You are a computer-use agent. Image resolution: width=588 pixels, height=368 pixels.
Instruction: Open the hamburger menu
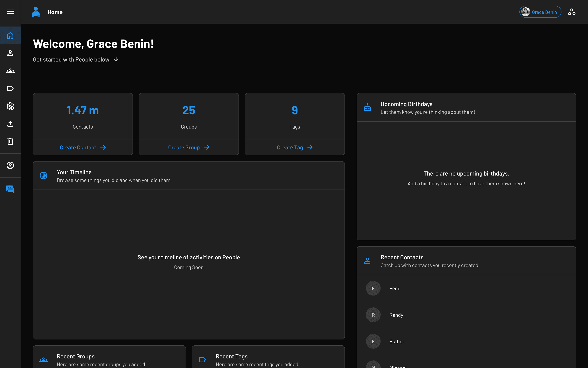(x=10, y=12)
